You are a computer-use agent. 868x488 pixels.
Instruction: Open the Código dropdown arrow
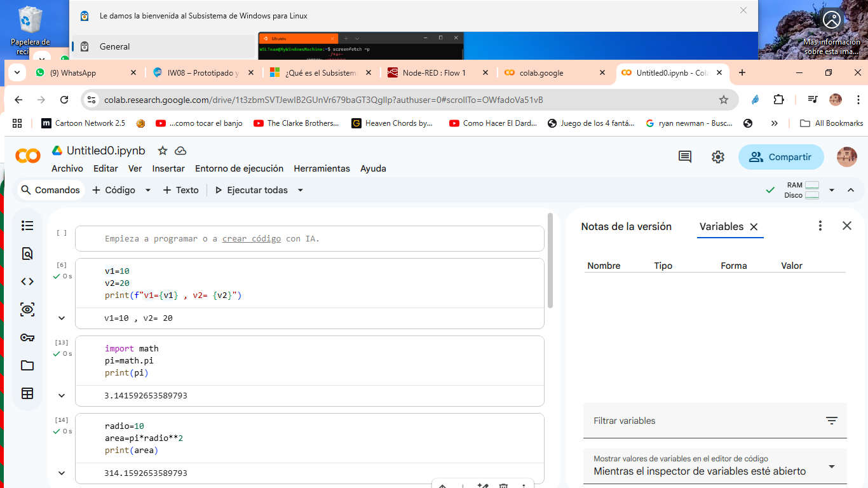[148, 190]
